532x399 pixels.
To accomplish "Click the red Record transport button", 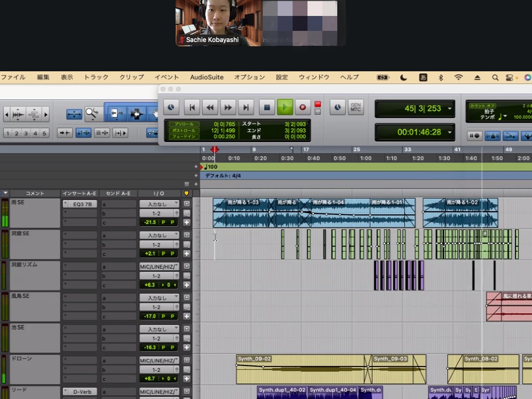I will pos(303,107).
